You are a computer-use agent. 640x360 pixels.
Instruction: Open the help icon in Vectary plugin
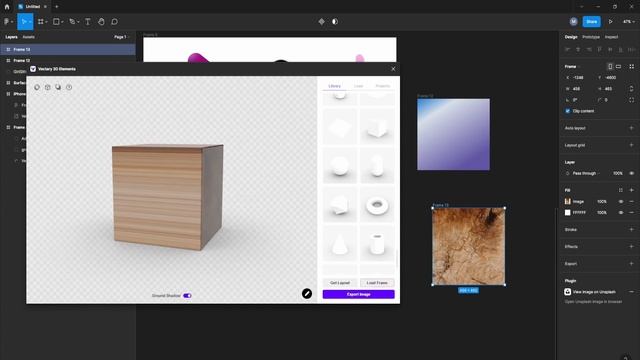[69, 87]
